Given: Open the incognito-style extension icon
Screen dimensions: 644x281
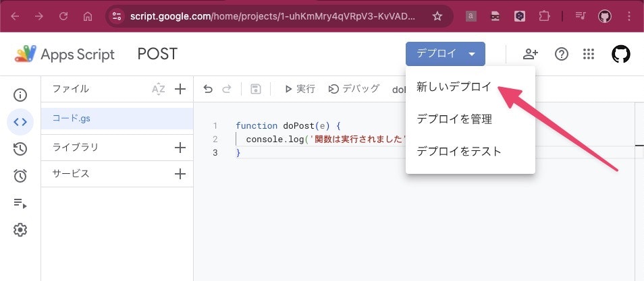Looking at the screenshot, I should [x=495, y=16].
